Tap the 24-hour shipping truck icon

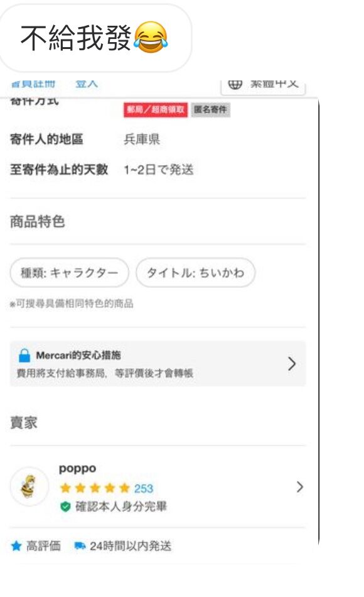pos(80,546)
